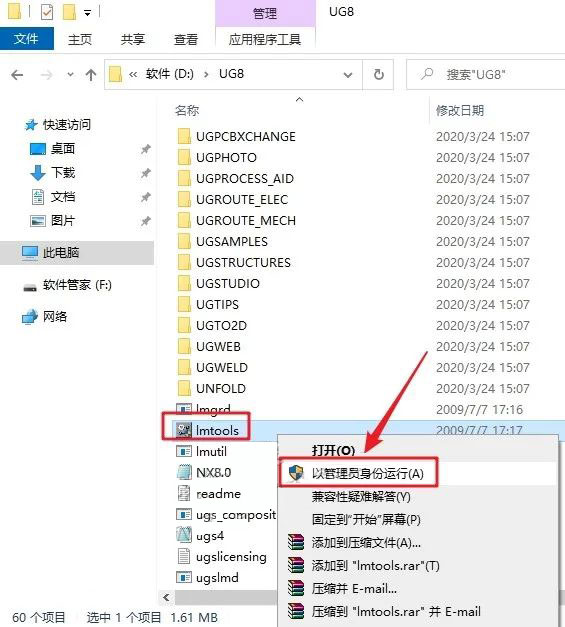Go forward using the forward arrow
Image resolution: width=565 pixels, height=627 pixels.
click(x=46, y=74)
